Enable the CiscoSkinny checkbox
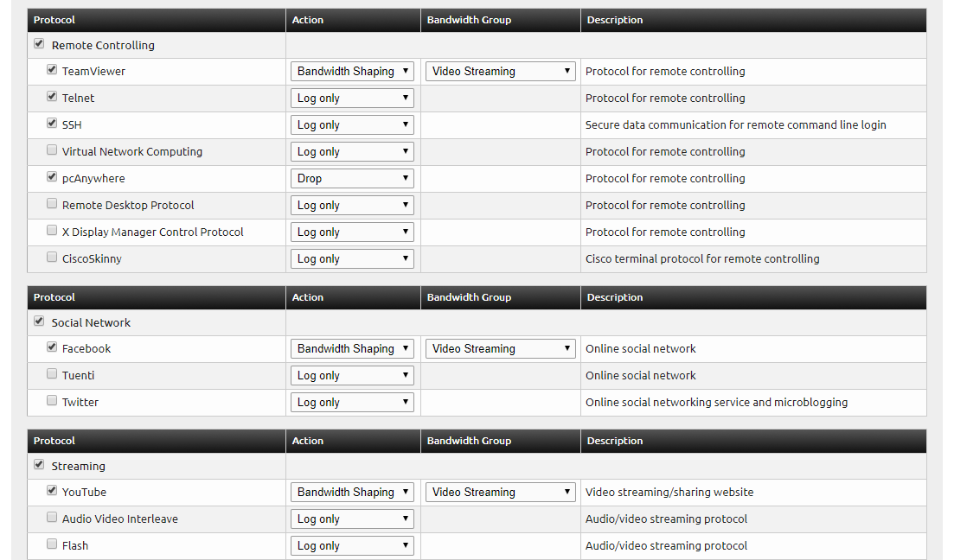The image size is (954, 560). [52, 258]
